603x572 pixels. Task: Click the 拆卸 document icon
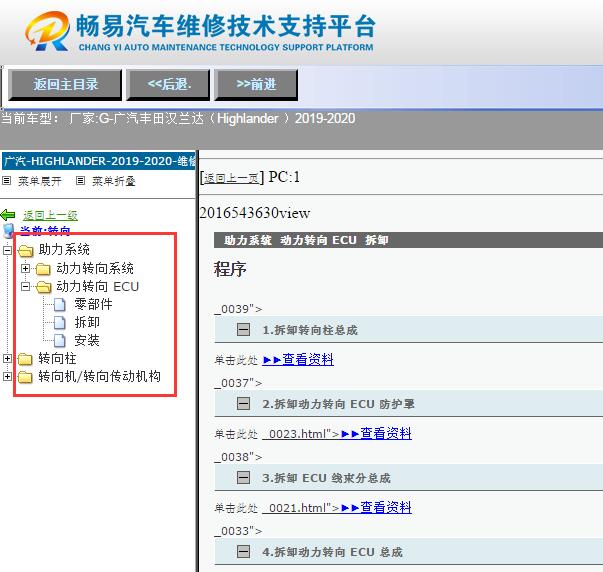pyautogui.click(x=60, y=322)
